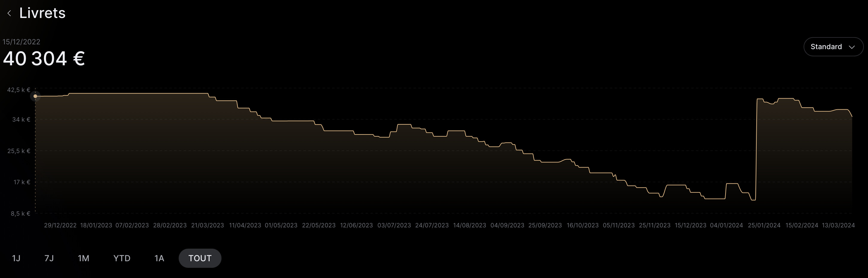The width and height of the screenshot is (868, 278).
Task: Click the 15/12/2023 date label
Action: [691, 225]
